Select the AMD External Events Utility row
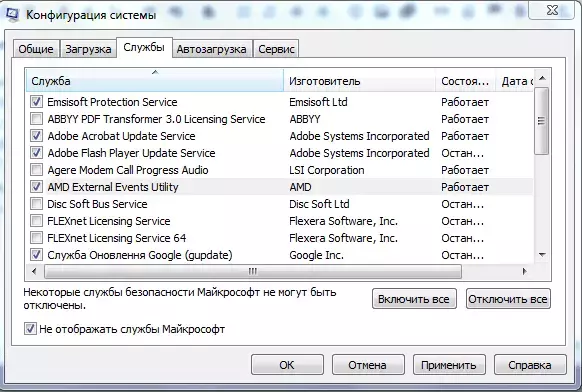The width and height of the screenshot is (582, 392). tap(279, 187)
